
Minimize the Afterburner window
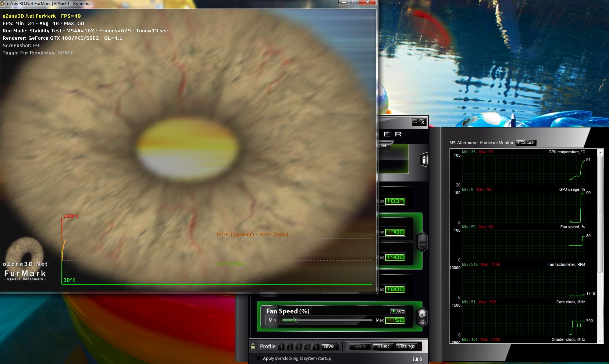(x=415, y=122)
